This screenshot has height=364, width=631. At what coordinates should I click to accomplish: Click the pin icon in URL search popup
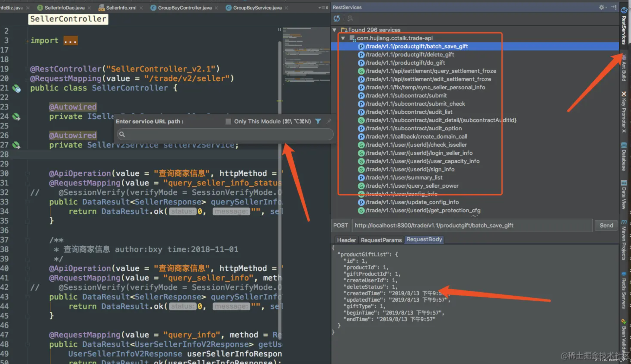pyautogui.click(x=329, y=121)
